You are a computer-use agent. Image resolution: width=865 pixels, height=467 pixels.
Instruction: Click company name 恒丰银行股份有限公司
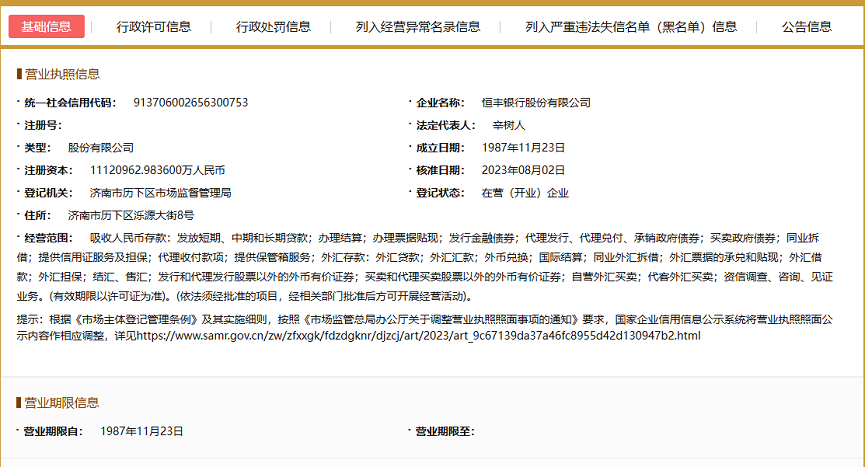tap(535, 102)
